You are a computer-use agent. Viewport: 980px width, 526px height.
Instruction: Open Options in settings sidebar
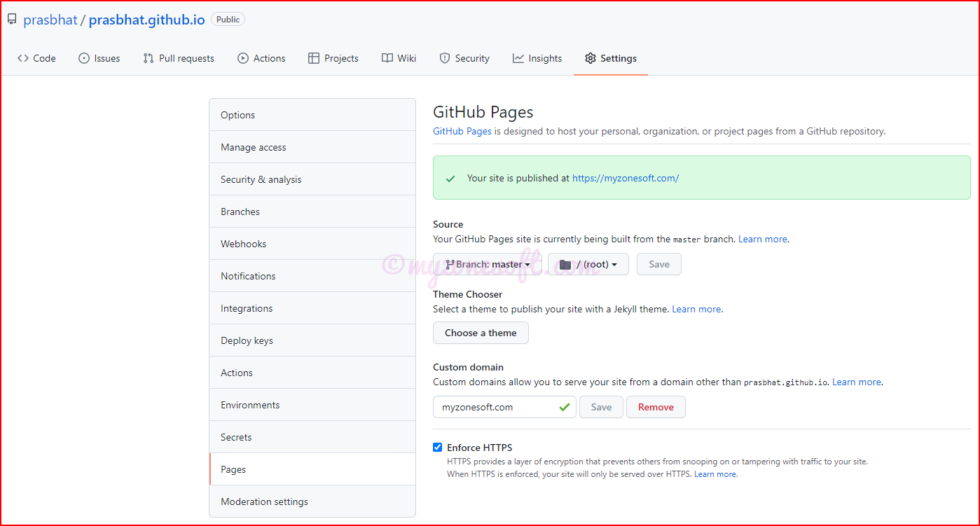pyautogui.click(x=312, y=115)
